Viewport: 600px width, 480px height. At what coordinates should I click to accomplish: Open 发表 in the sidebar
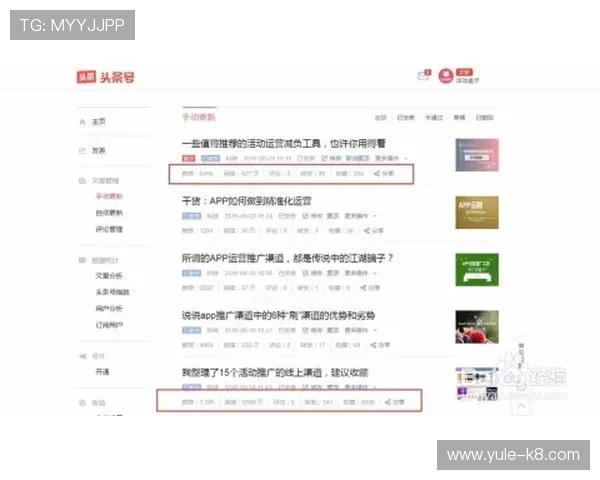point(99,150)
